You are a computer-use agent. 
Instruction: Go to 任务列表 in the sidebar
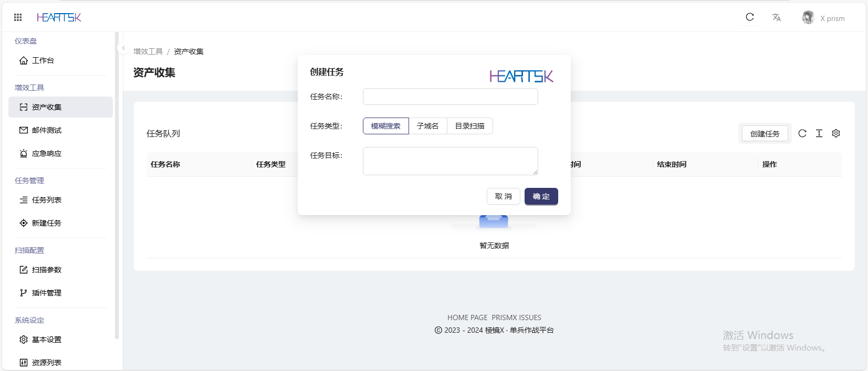point(46,200)
